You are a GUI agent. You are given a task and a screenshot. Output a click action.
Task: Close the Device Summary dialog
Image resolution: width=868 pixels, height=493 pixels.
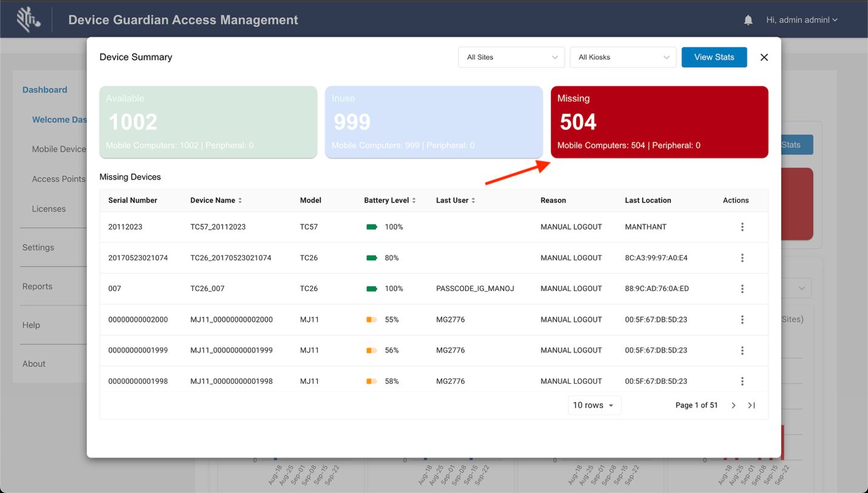[764, 57]
